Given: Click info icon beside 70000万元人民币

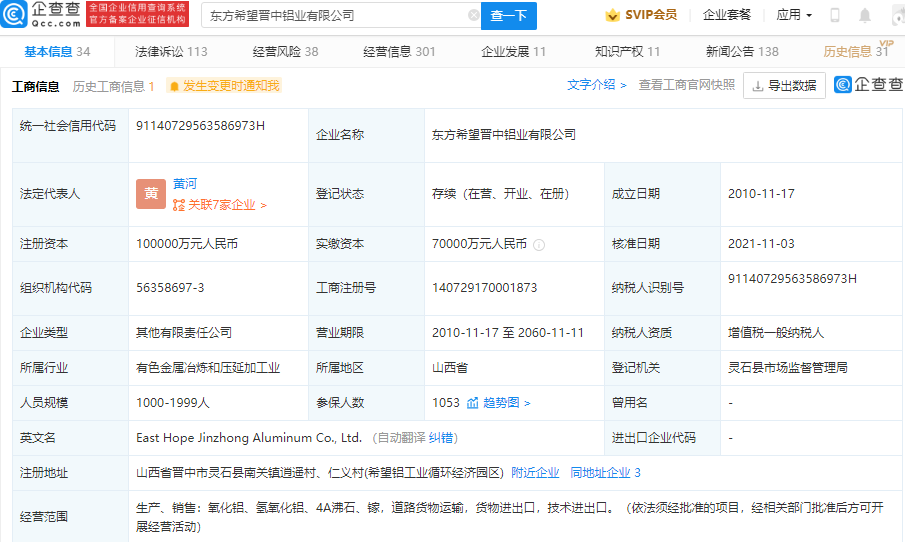Looking at the screenshot, I should pos(538,245).
